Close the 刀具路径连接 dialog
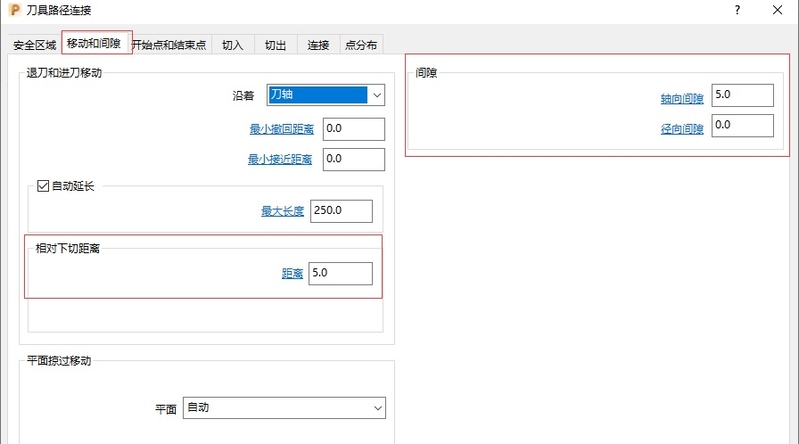Viewport: 799px width, 444px height. point(777,10)
